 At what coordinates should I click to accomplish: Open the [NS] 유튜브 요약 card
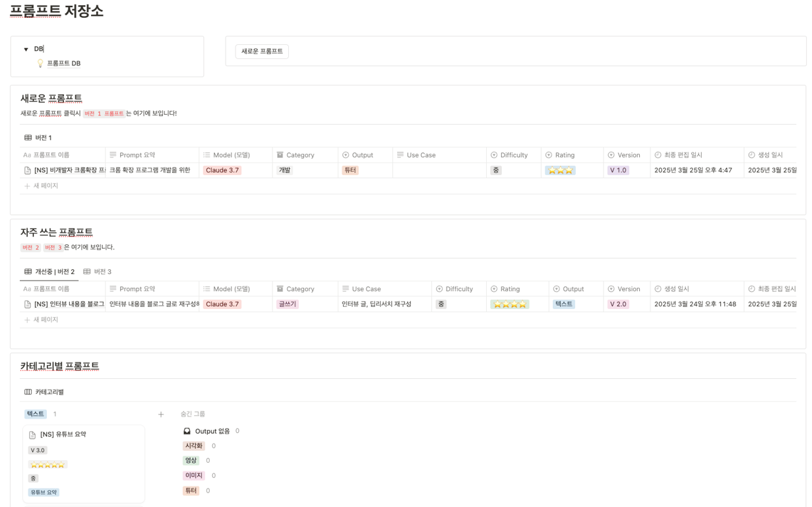(84, 464)
